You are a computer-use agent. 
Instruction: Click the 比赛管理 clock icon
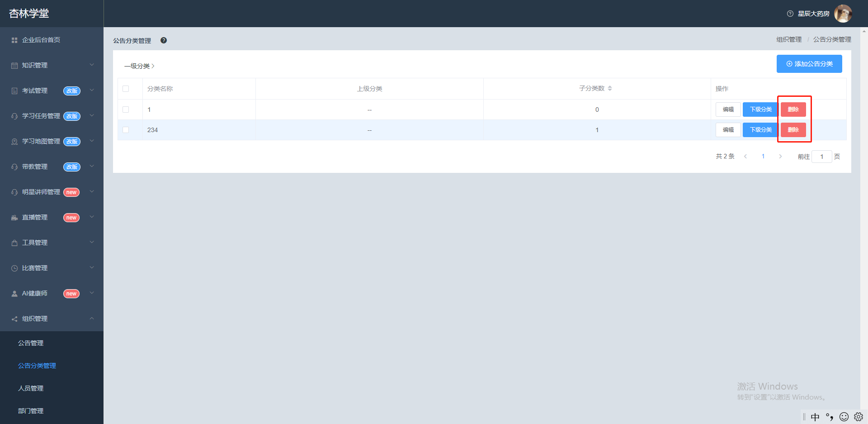pos(14,268)
